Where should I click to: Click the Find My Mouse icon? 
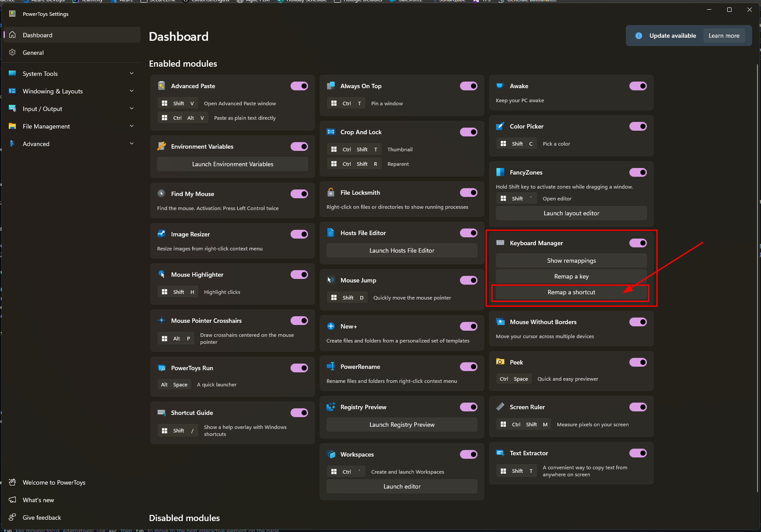[162, 194]
